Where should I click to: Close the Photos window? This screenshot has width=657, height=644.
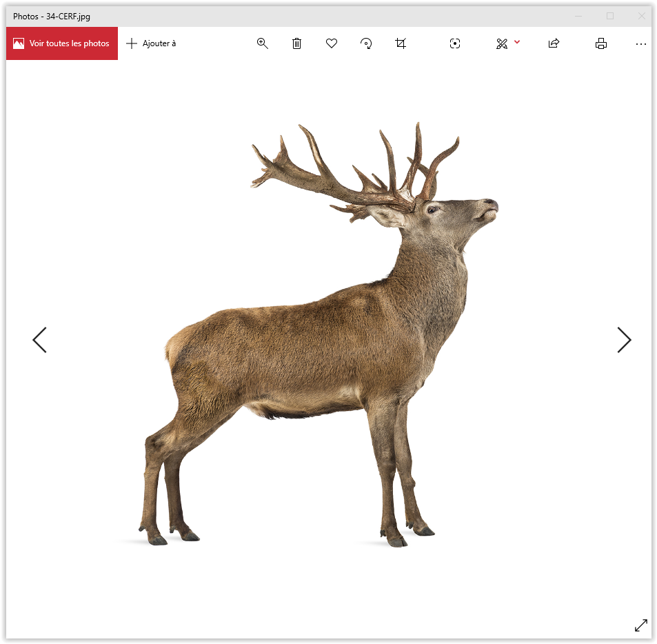click(x=641, y=16)
